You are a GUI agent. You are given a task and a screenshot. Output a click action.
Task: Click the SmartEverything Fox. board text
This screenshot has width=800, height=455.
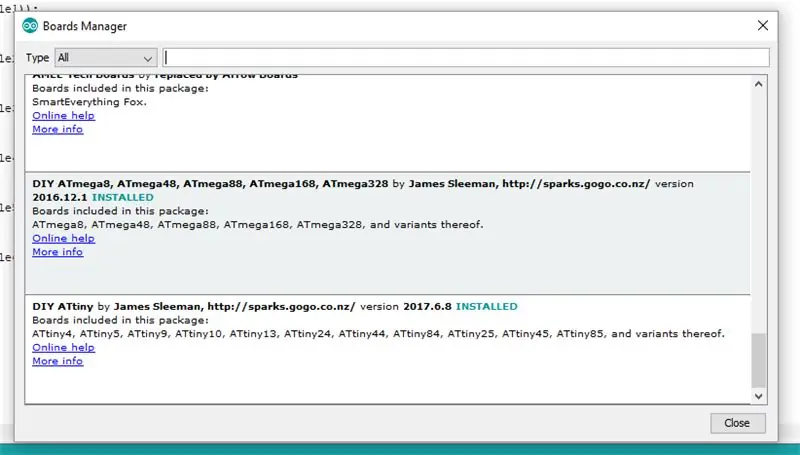(89, 102)
